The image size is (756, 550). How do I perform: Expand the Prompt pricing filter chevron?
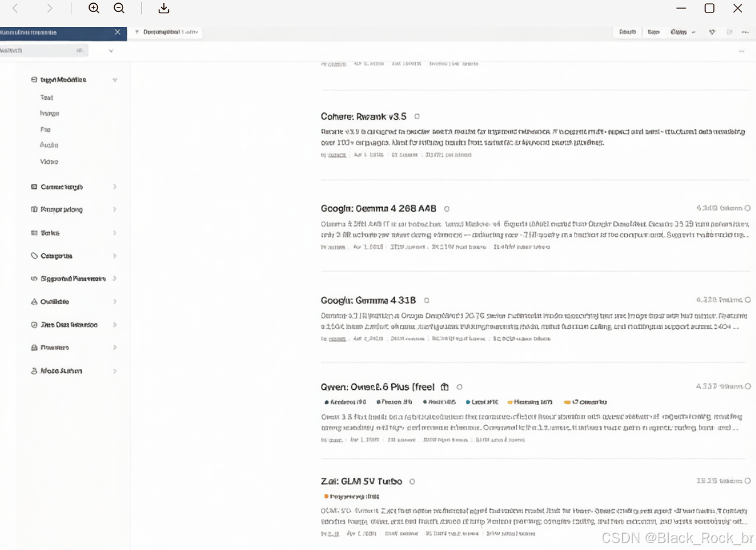115,210
